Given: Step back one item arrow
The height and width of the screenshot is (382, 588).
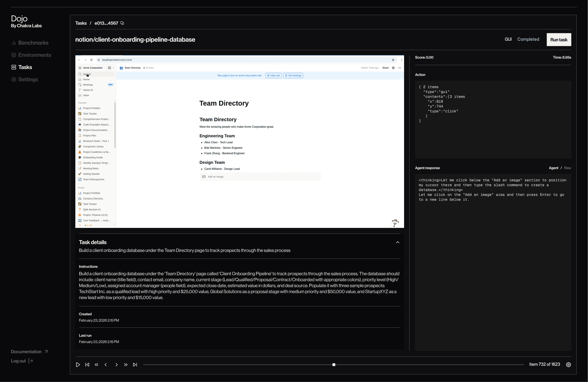Looking at the screenshot, I should tap(106, 365).
